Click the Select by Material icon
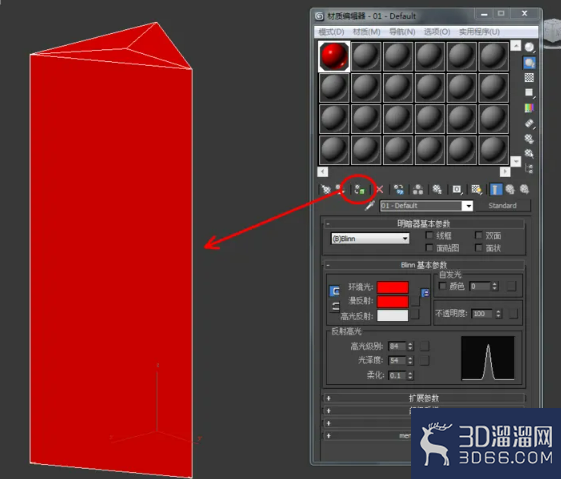Viewport: 561px width, 479px height. pyautogui.click(x=529, y=154)
